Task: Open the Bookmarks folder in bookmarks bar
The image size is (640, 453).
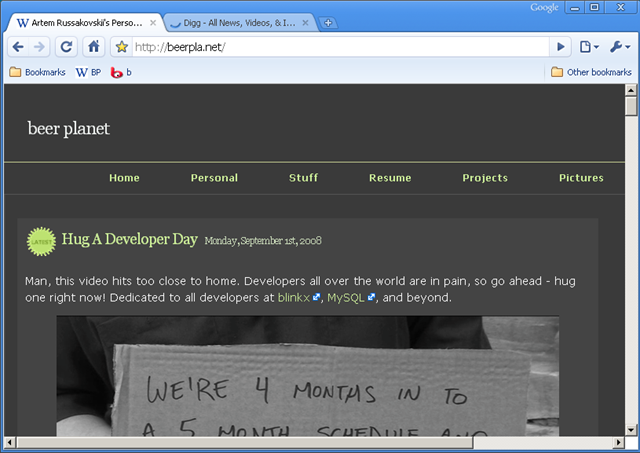Action: (x=38, y=72)
